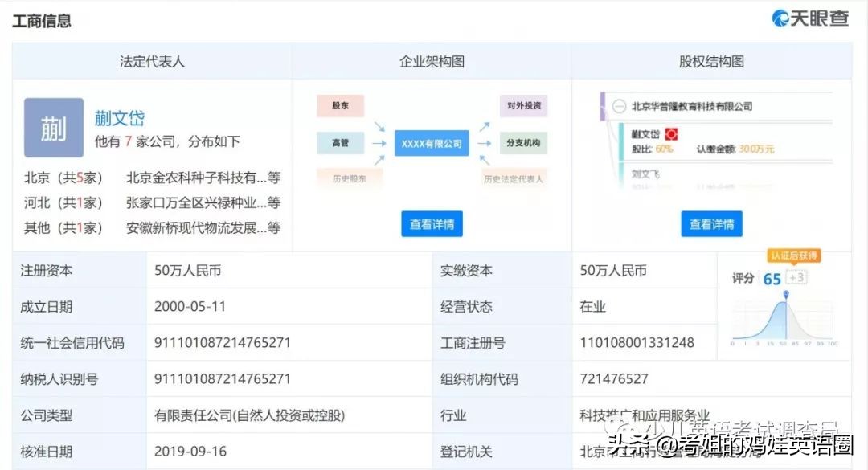
Task: Click the "蔄" avatar icon
Action: click(x=53, y=128)
